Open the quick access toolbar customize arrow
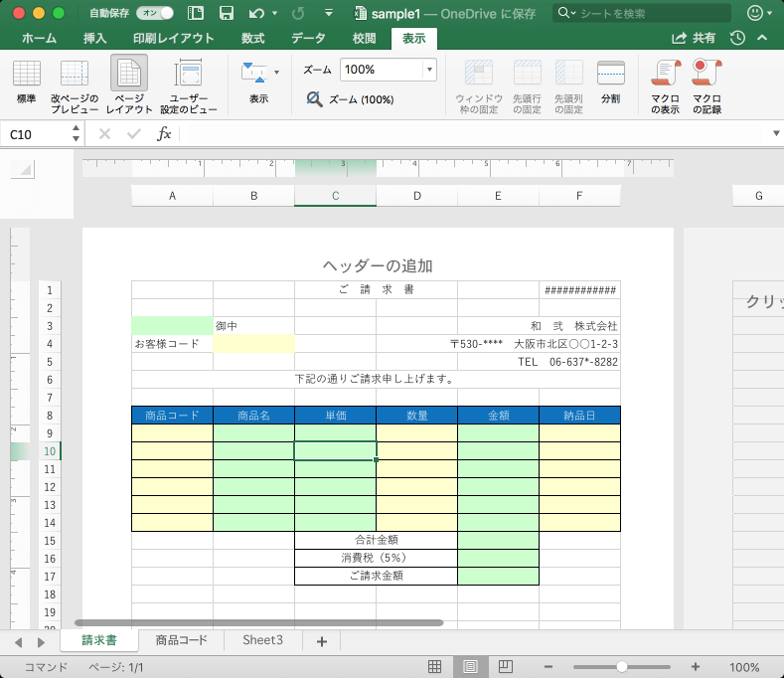Viewport: 784px width, 678px height. [329, 13]
